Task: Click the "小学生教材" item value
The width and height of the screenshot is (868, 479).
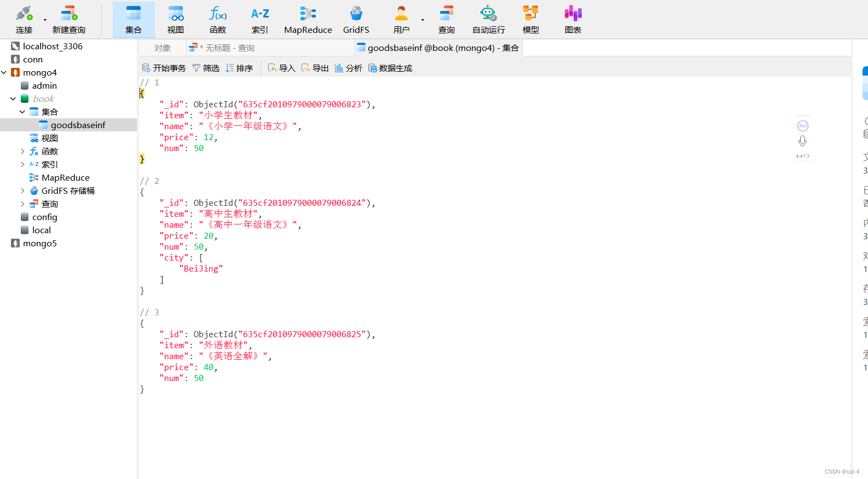Action: [x=228, y=116]
